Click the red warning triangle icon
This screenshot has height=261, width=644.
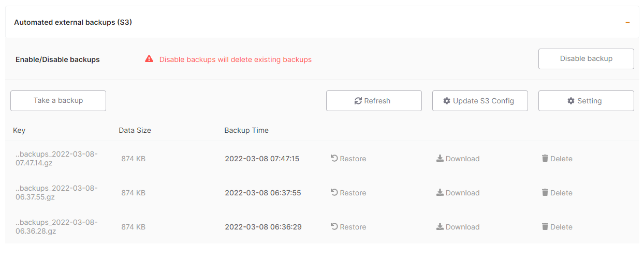click(149, 59)
